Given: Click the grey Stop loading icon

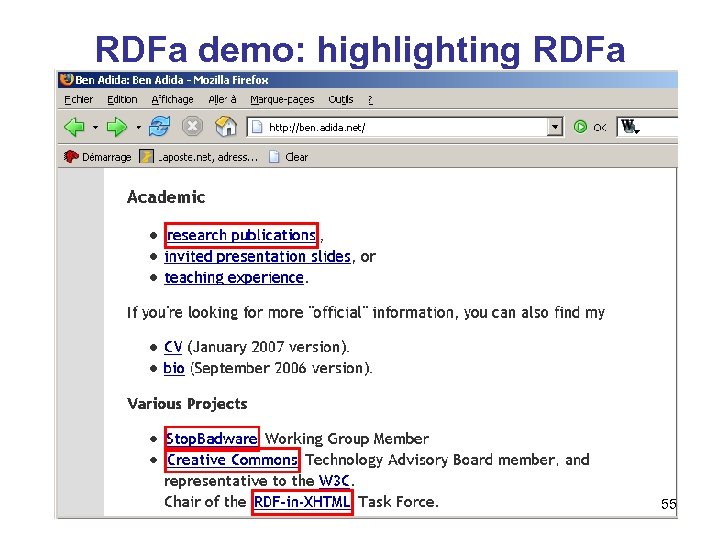Looking at the screenshot, I should pos(192,126).
